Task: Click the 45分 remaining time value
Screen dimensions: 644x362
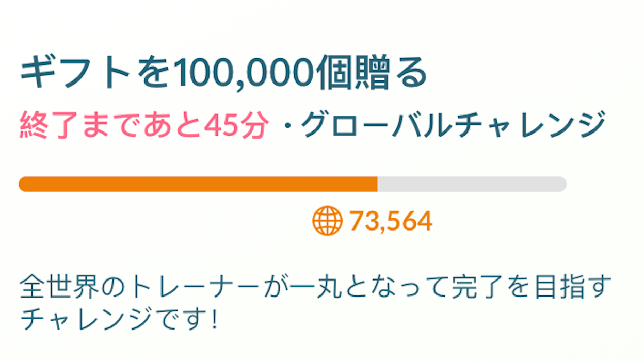Action: pos(236,125)
